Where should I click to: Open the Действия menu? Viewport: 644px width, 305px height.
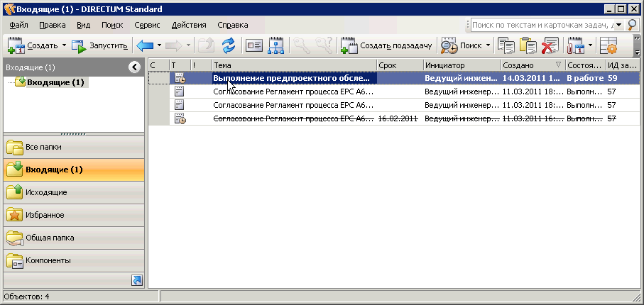[189, 25]
